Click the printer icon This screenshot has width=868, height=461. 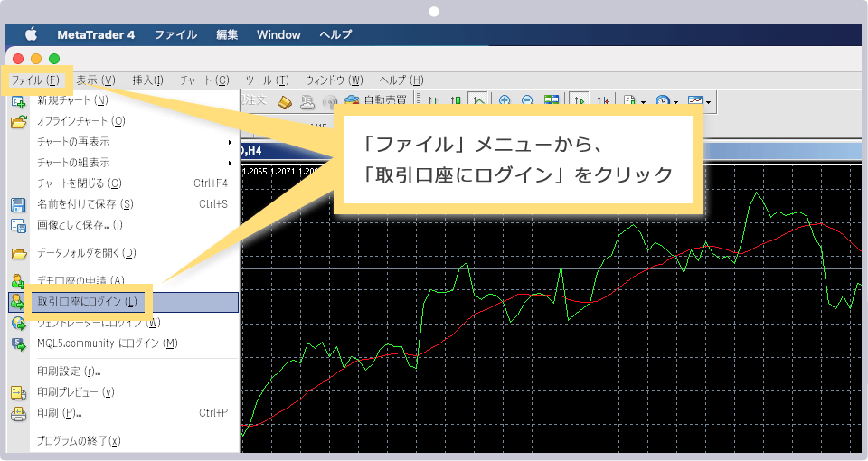(18, 413)
